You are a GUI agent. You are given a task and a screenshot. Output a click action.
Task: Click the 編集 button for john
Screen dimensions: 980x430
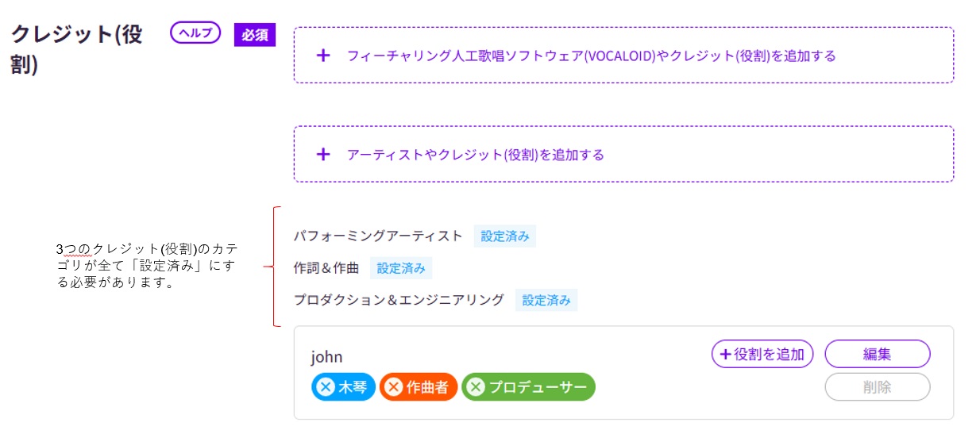click(877, 354)
